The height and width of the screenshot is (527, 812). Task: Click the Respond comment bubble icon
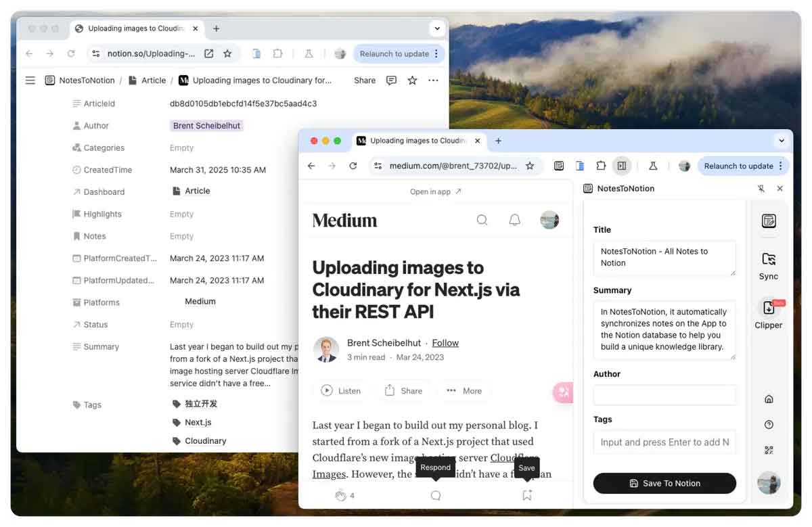click(436, 495)
